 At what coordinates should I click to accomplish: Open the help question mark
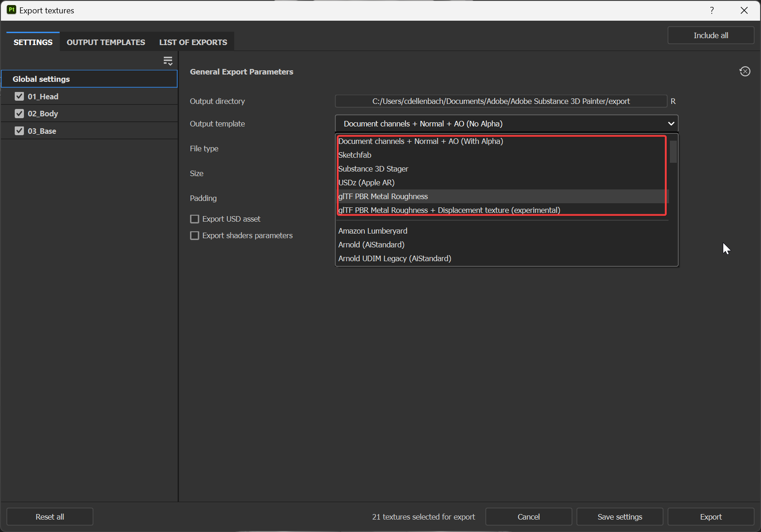tap(711, 10)
